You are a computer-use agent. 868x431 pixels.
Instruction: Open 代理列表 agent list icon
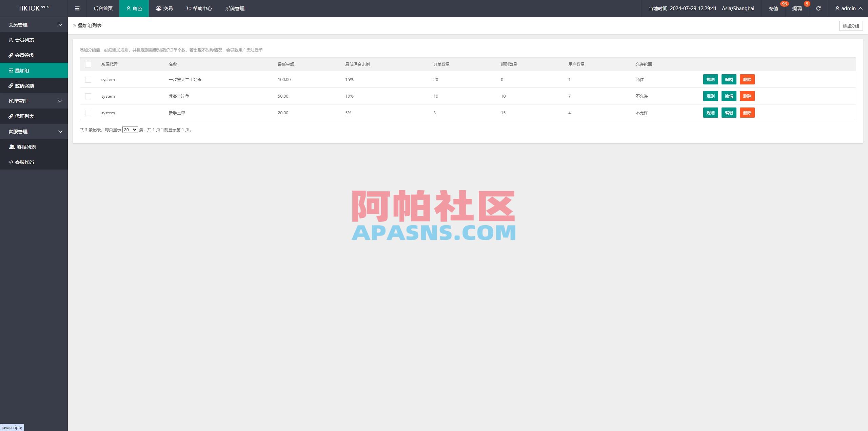11,116
